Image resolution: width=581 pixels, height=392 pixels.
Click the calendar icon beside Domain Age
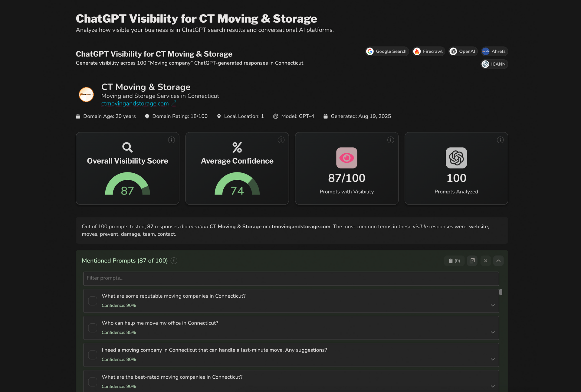point(78,116)
